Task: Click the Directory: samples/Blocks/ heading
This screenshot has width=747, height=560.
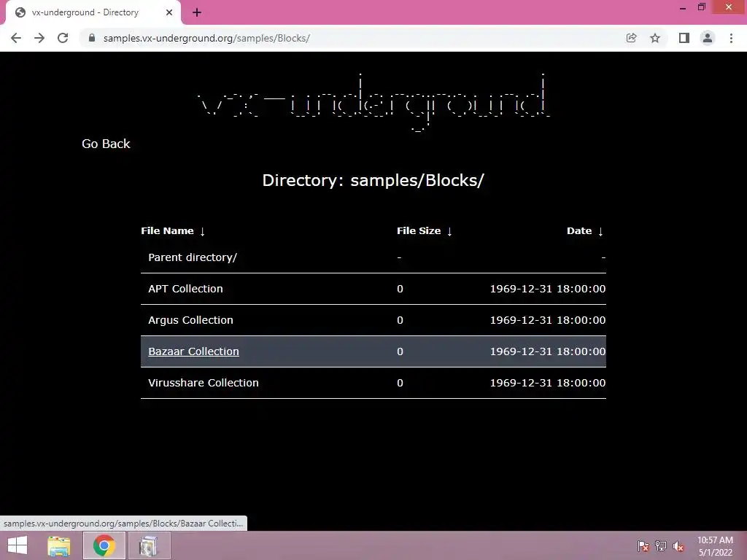Action: point(373,181)
